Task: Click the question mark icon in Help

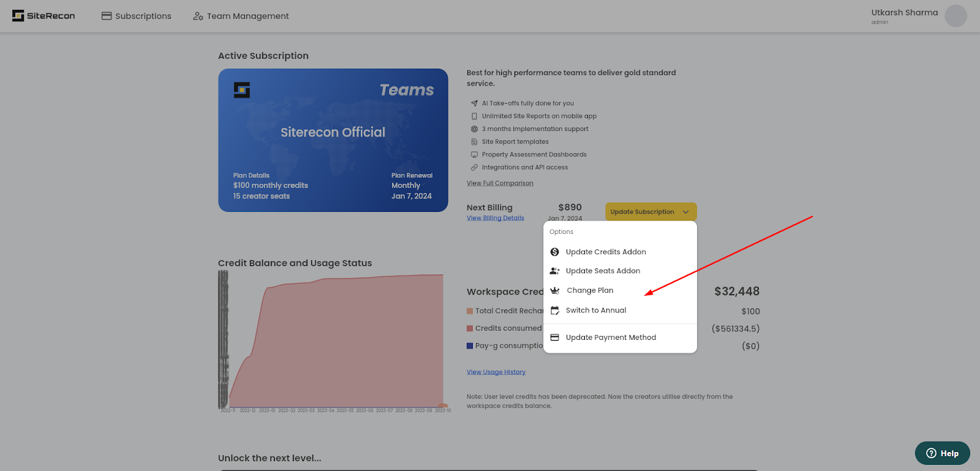Action: pos(931,453)
